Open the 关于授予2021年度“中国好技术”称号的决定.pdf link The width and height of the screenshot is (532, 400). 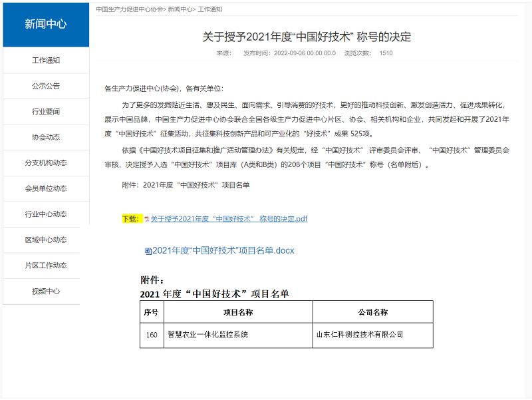pos(229,219)
